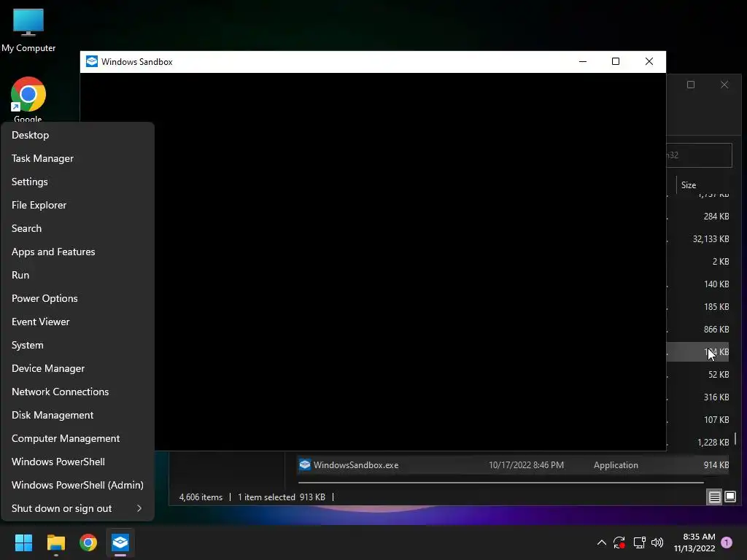Launch Windows PowerShell (Admin)
Viewport: 747px width, 560px height.
pos(77,485)
